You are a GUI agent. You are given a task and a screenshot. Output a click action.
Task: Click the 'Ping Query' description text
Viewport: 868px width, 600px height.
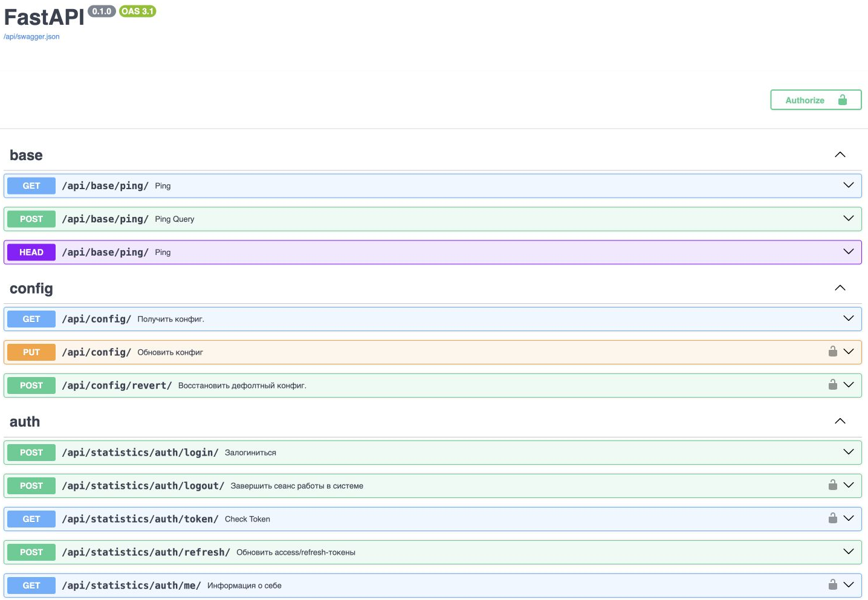(175, 219)
